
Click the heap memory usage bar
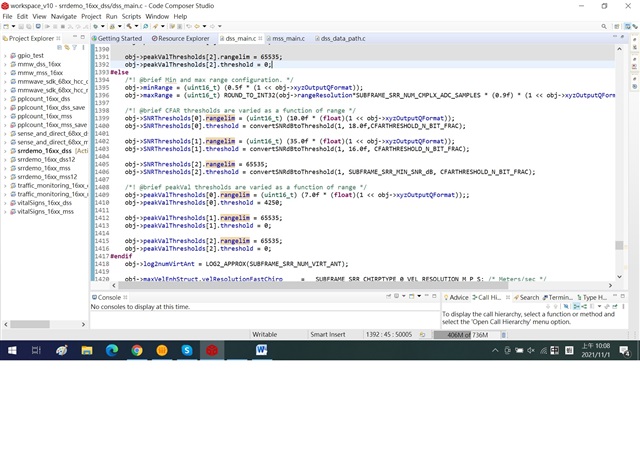[466, 335]
